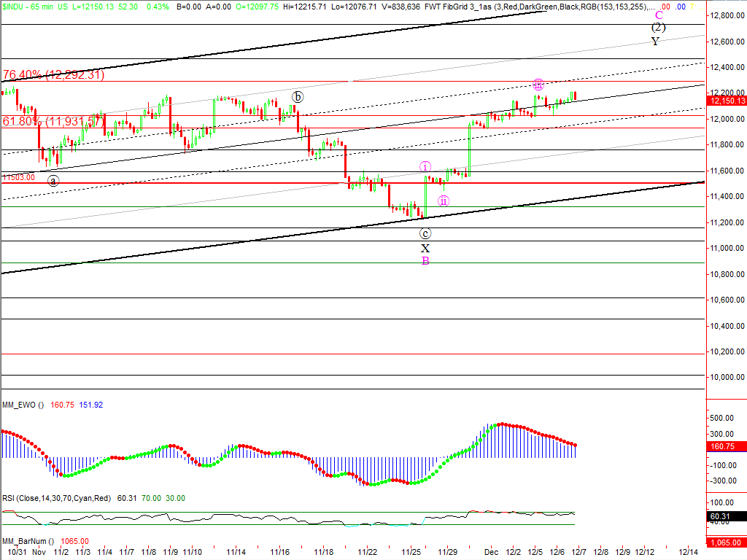Click the '(2)' wave degree label

(658, 28)
